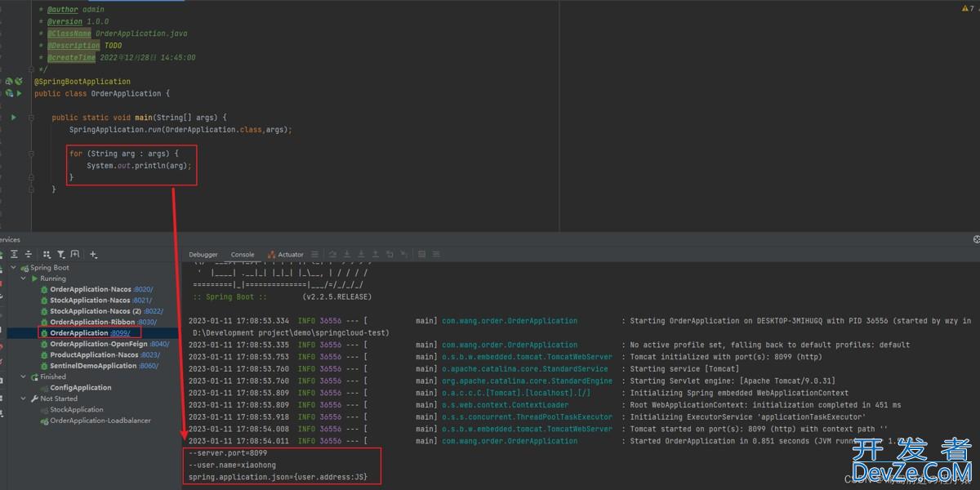Collapse the Finished services group

coord(24,377)
